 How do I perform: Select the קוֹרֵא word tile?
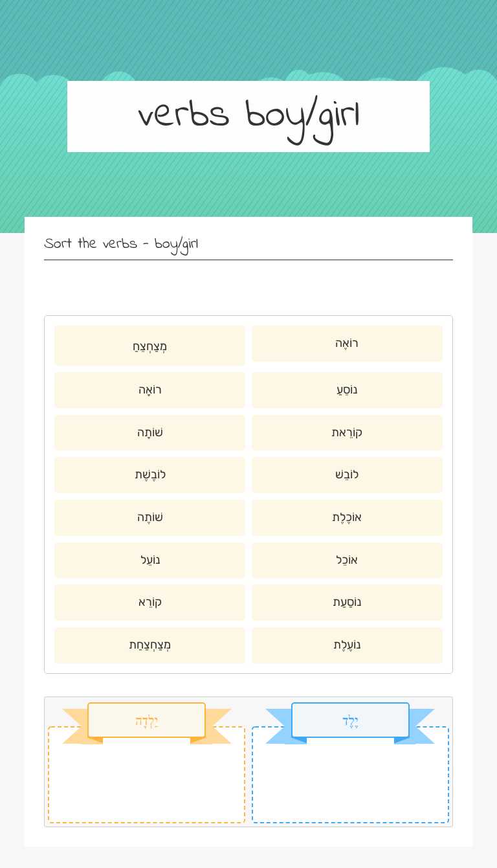(x=149, y=602)
